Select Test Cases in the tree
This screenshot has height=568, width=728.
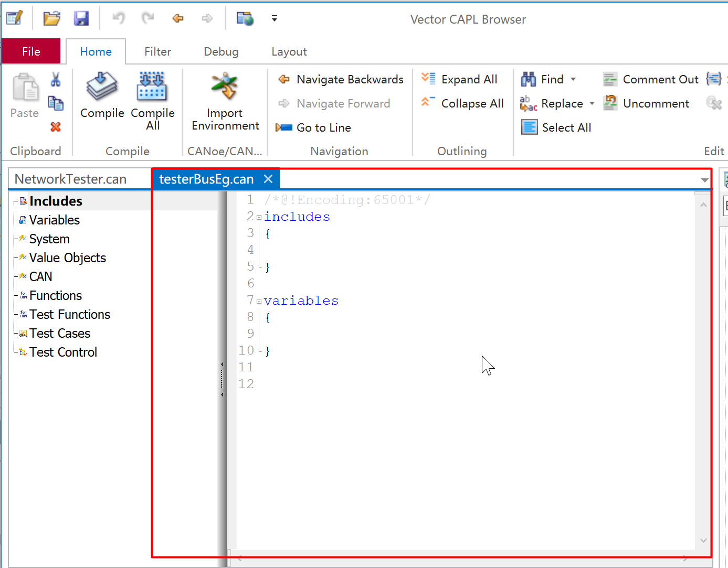[x=60, y=333]
